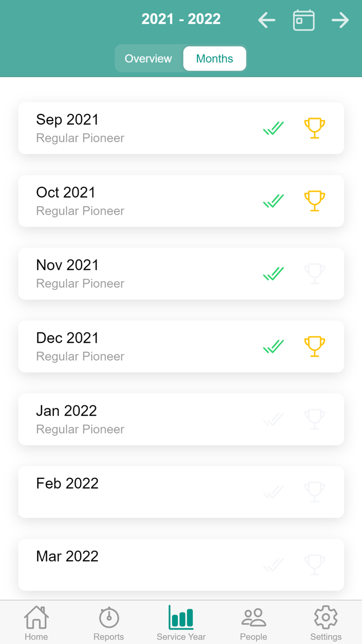Click the Oct 2021 gold trophy icon
This screenshot has width=362, height=644.
(314, 201)
